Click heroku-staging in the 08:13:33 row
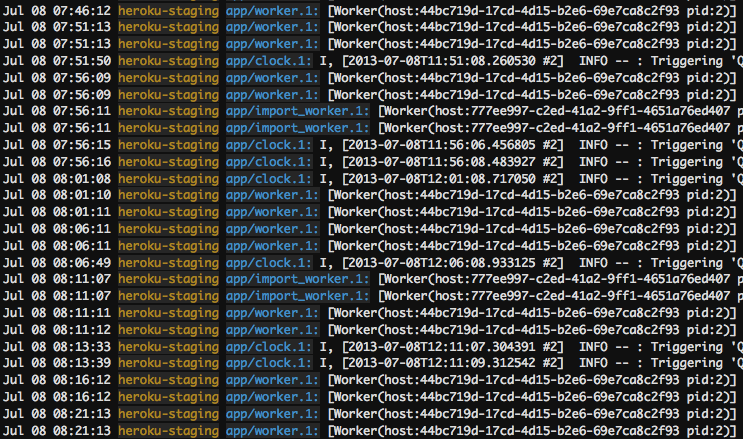Viewport: 743px width, 439px height. 169,347
